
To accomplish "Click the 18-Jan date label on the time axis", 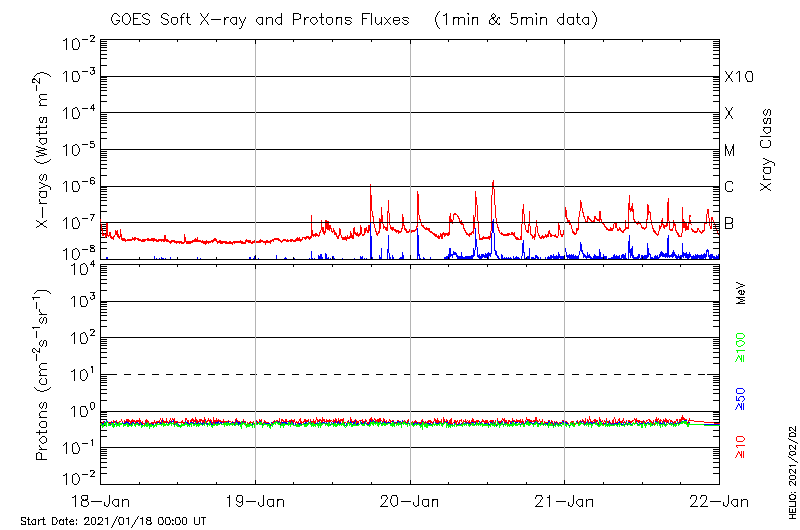I will pos(101,500).
